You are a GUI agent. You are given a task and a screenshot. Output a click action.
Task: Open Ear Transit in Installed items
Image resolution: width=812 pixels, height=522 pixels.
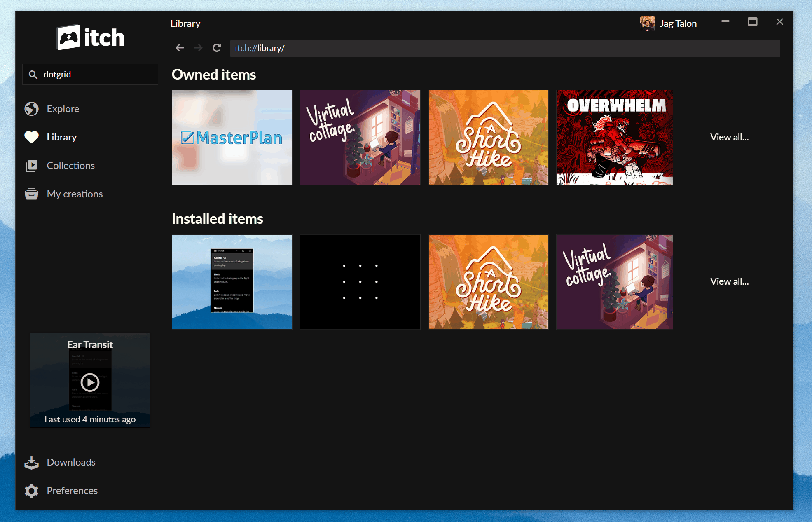232,282
